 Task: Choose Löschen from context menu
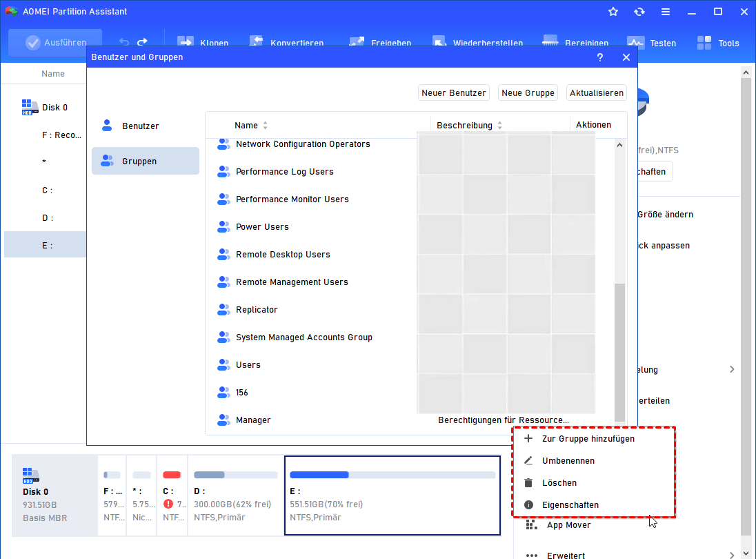click(593, 483)
